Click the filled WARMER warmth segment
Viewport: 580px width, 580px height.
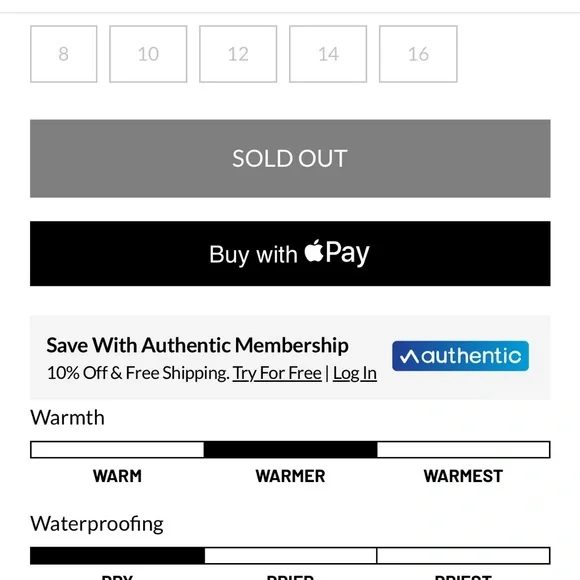point(290,449)
